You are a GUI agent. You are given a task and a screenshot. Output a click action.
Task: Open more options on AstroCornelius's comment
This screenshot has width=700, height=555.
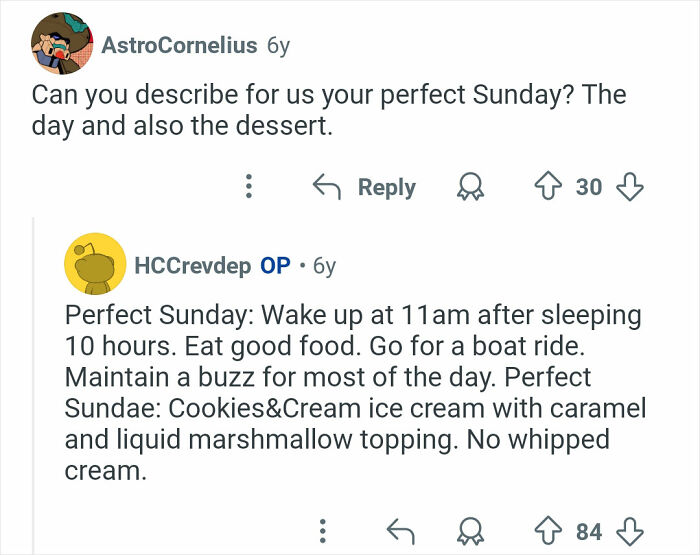249,187
